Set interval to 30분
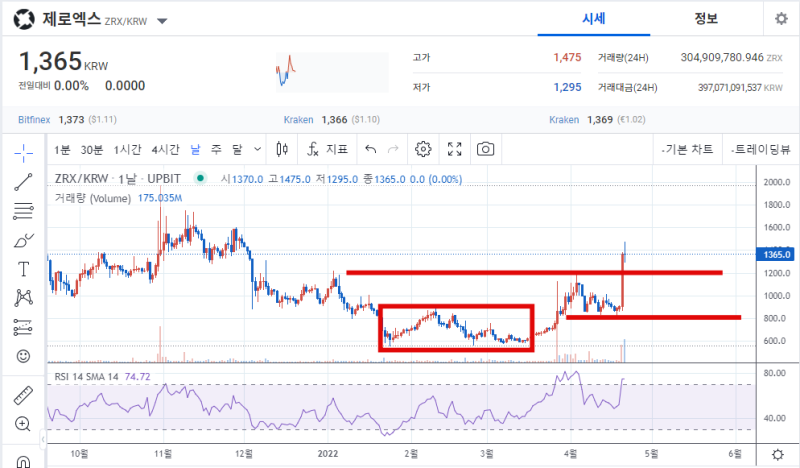This screenshot has width=800, height=468. click(x=91, y=150)
